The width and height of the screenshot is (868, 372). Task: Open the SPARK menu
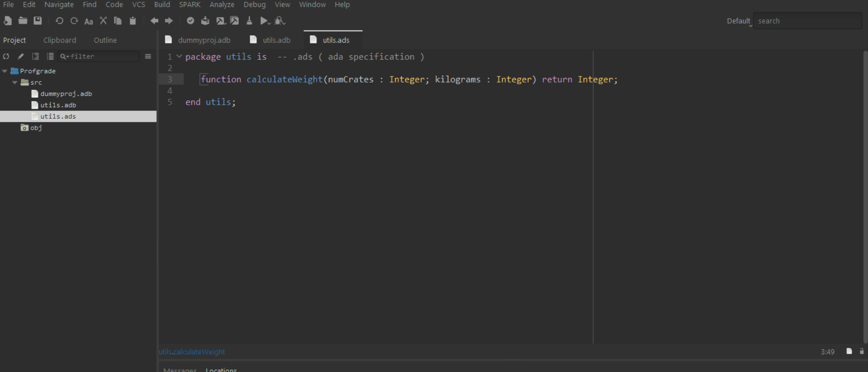[x=190, y=5]
